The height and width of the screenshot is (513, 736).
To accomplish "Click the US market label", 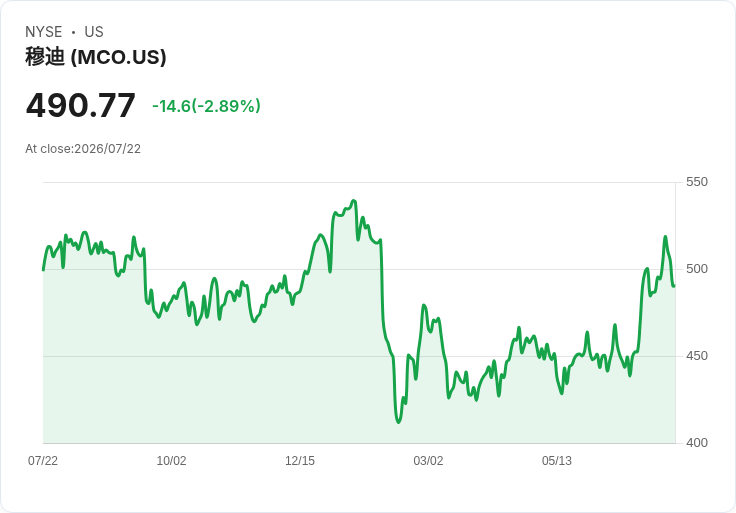I will pyautogui.click(x=94, y=32).
